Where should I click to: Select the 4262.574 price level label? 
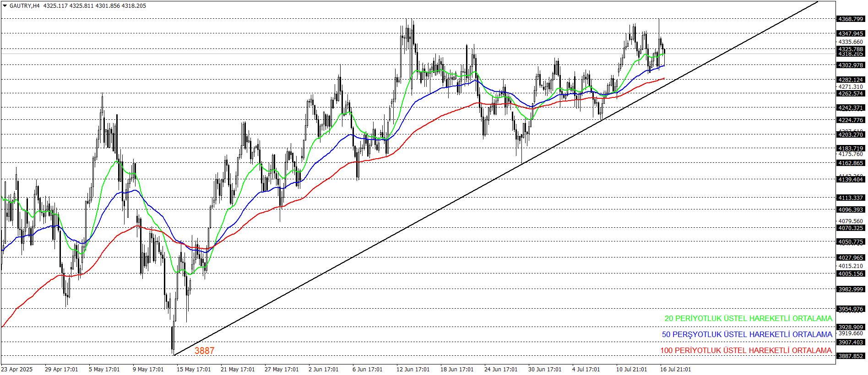851,93
